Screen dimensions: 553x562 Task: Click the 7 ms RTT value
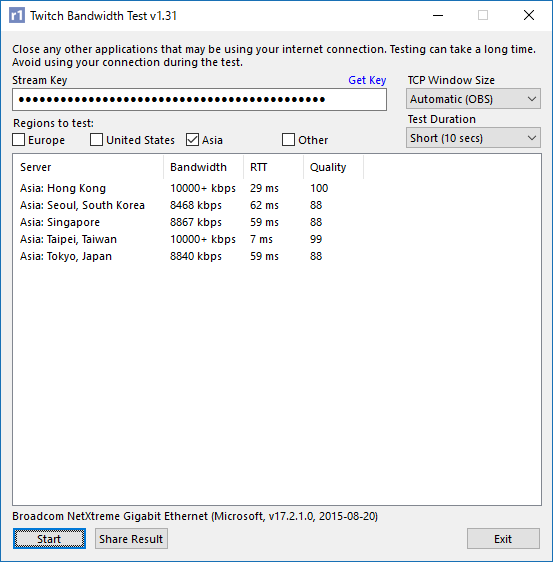(261, 239)
